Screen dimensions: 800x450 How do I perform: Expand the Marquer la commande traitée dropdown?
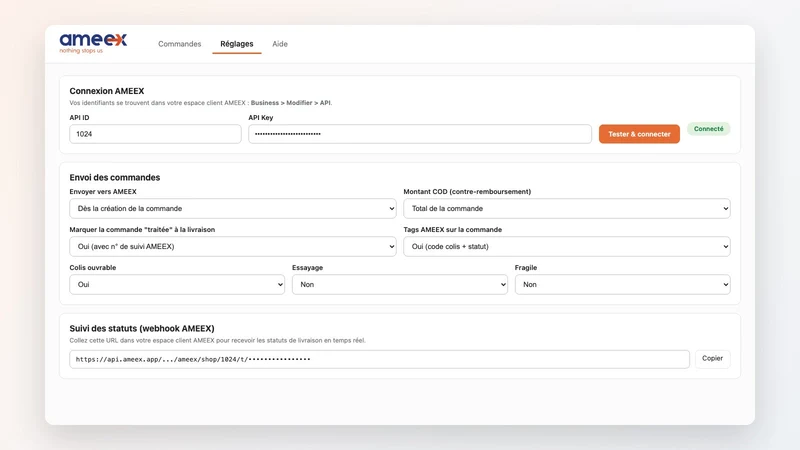tap(233, 246)
